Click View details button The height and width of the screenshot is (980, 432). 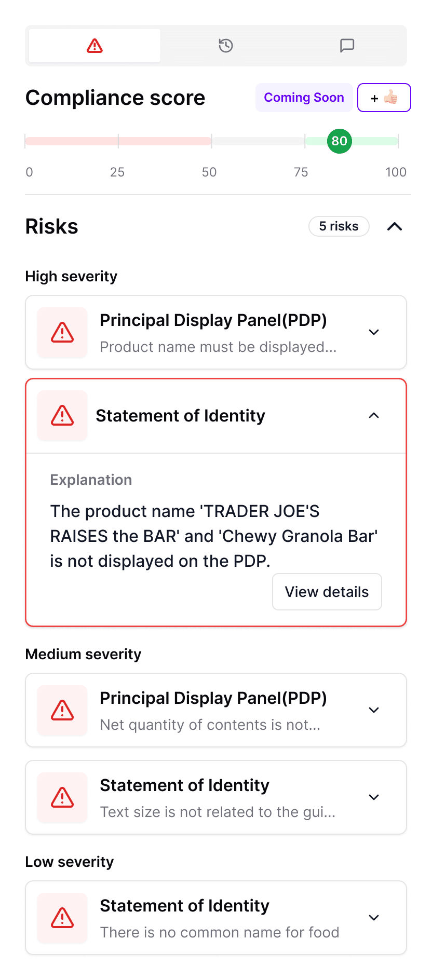[327, 592]
